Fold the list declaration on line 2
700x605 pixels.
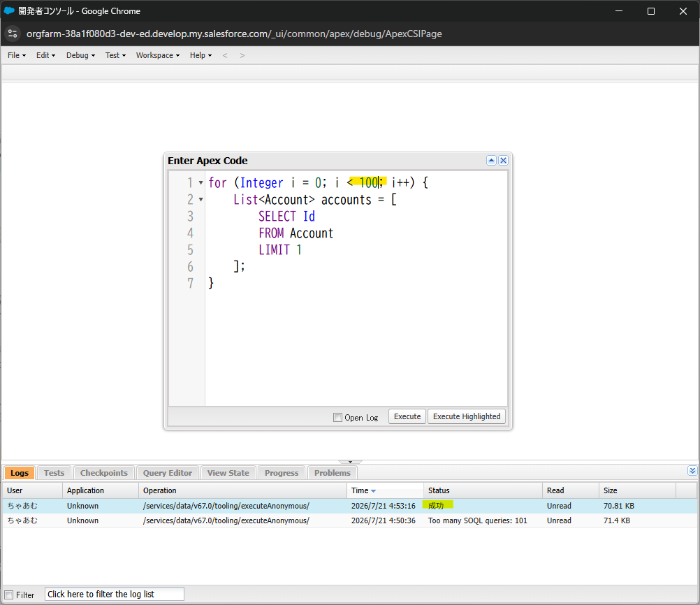point(201,200)
